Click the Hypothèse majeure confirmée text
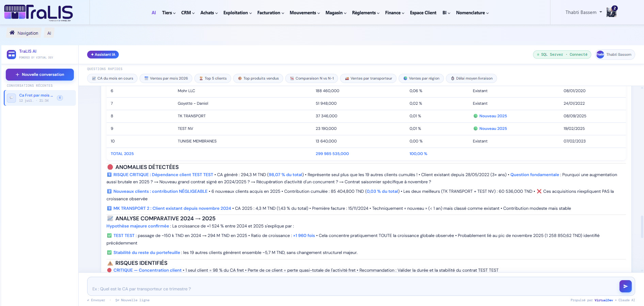Image resolution: width=644 pixels, height=306 pixels. click(138, 226)
